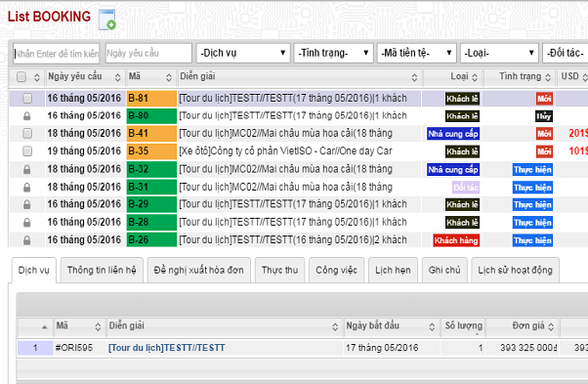Click lock icon on row B-32

click(x=27, y=169)
